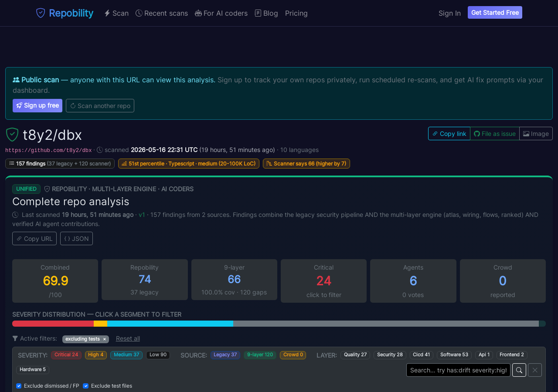
Task: Click into the findings search field
Action: (x=458, y=370)
